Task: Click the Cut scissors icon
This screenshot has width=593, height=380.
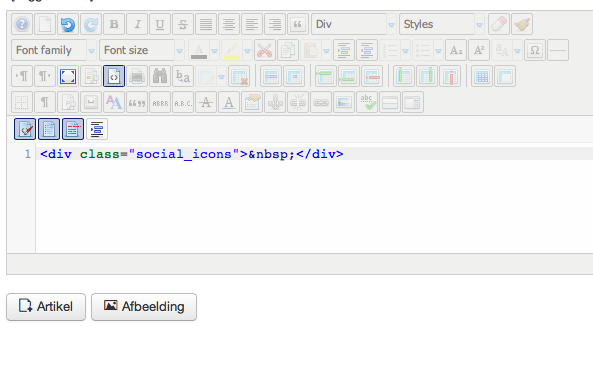Action: pos(265,50)
